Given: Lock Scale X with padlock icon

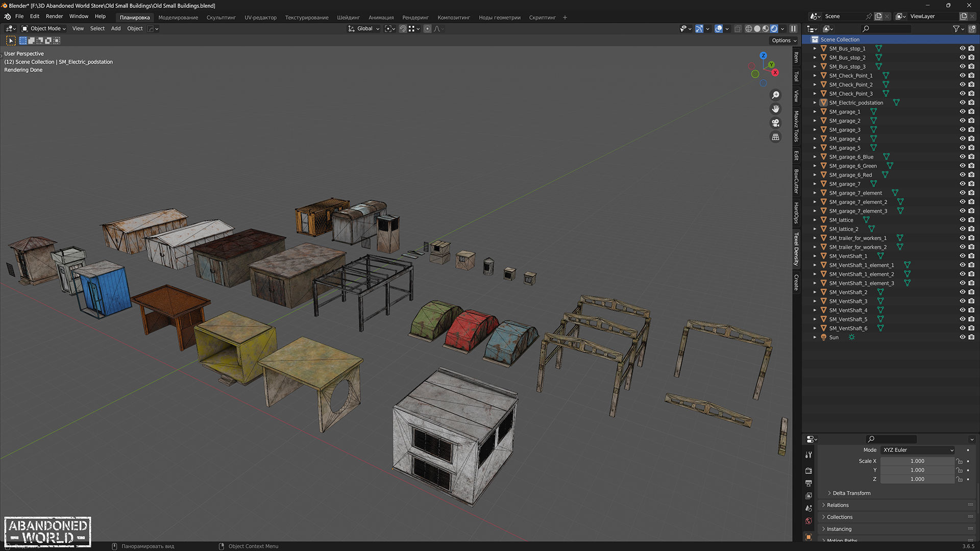Looking at the screenshot, I should pos(959,461).
